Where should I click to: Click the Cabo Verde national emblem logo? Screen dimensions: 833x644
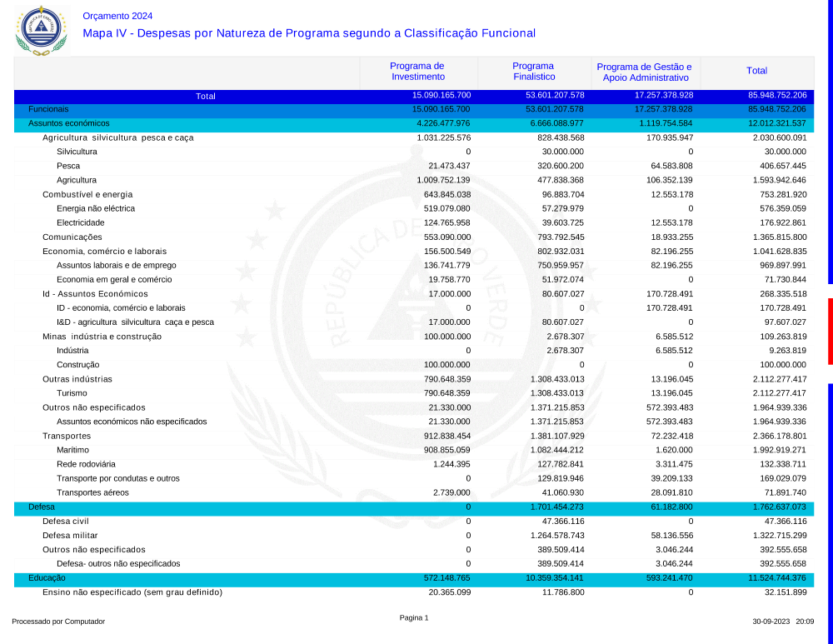click(39, 29)
